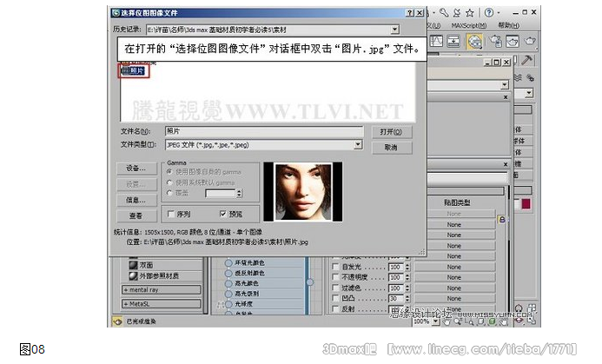Open the 100% zoom level dropdown
This screenshot has width=602, height=364.
tap(436, 321)
